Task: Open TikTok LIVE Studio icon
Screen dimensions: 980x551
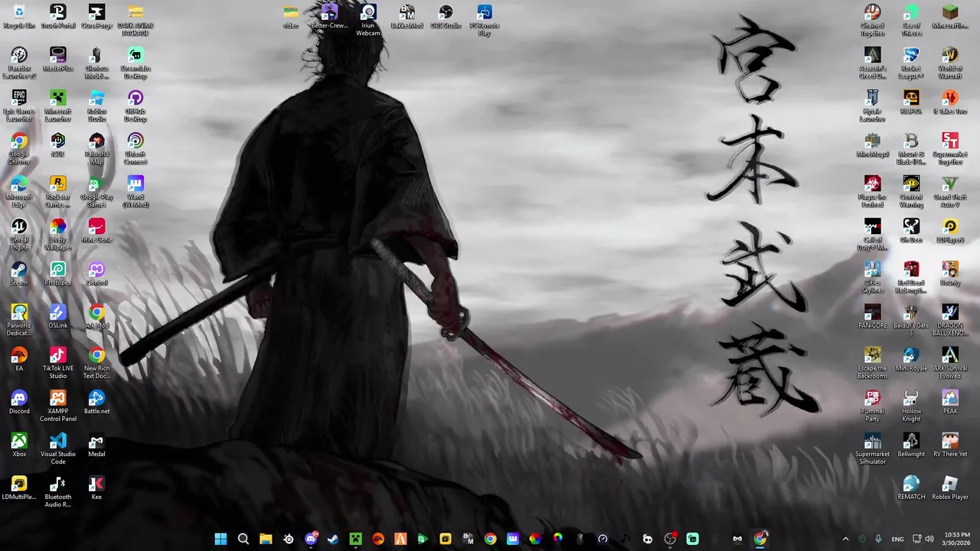Action: tap(58, 364)
